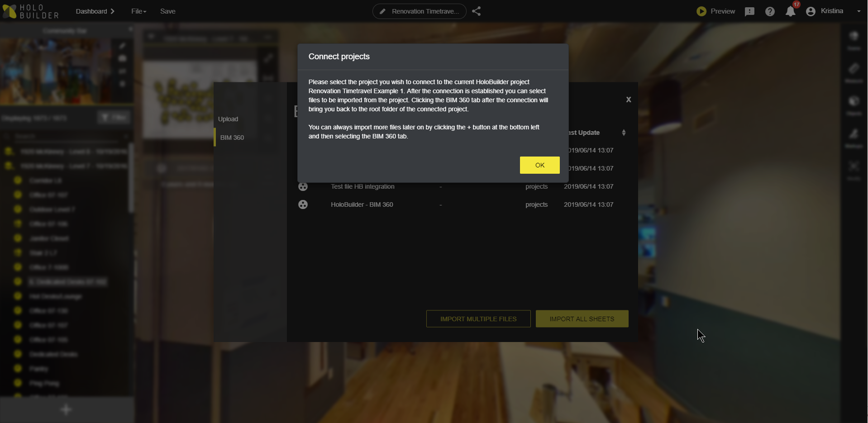The width and height of the screenshot is (868, 423).
Task: Open the notifications bell icon
Action: click(791, 11)
